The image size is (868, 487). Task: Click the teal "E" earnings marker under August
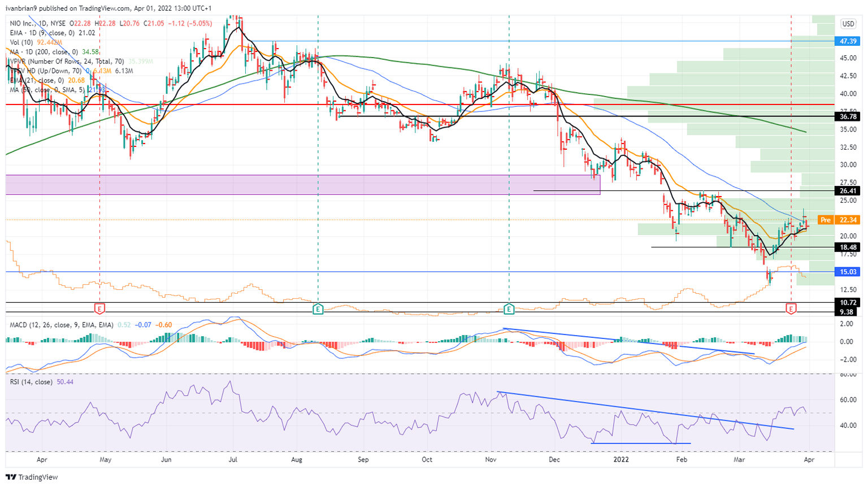[x=318, y=309]
